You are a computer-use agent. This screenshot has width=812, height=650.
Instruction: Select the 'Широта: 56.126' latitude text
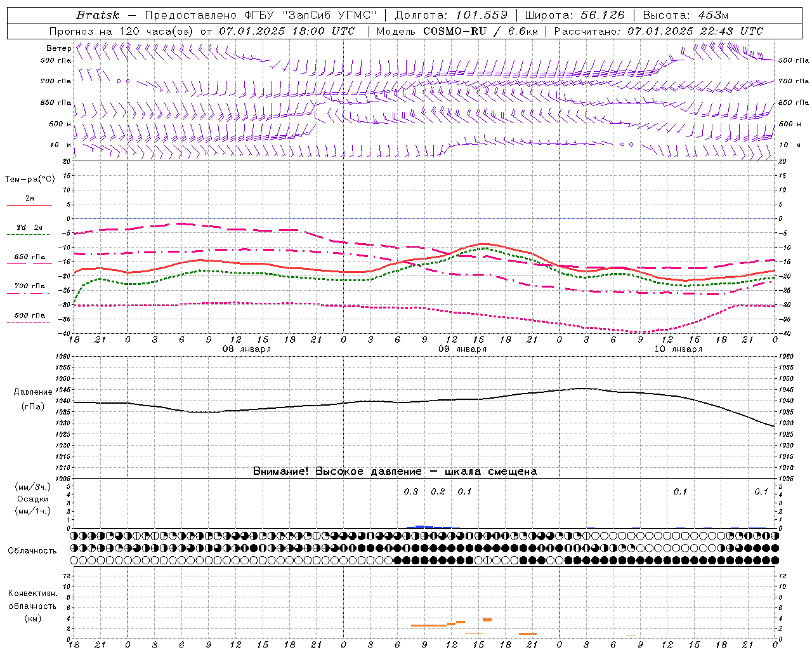tap(575, 15)
